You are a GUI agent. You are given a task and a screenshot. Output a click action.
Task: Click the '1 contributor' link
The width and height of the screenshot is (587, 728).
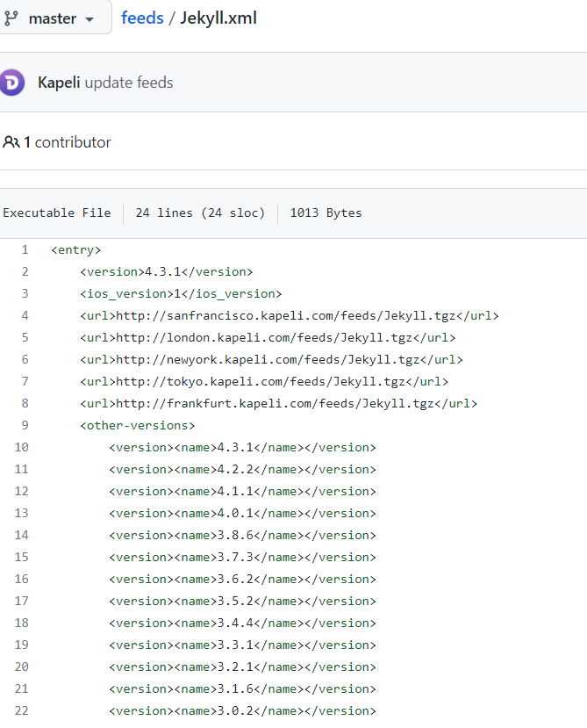(x=68, y=142)
